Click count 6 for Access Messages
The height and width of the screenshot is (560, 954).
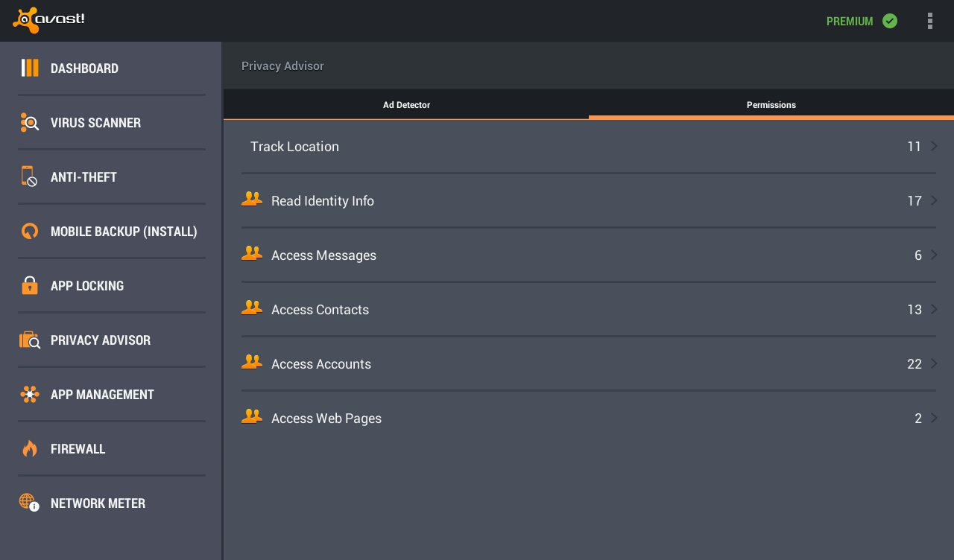click(918, 255)
